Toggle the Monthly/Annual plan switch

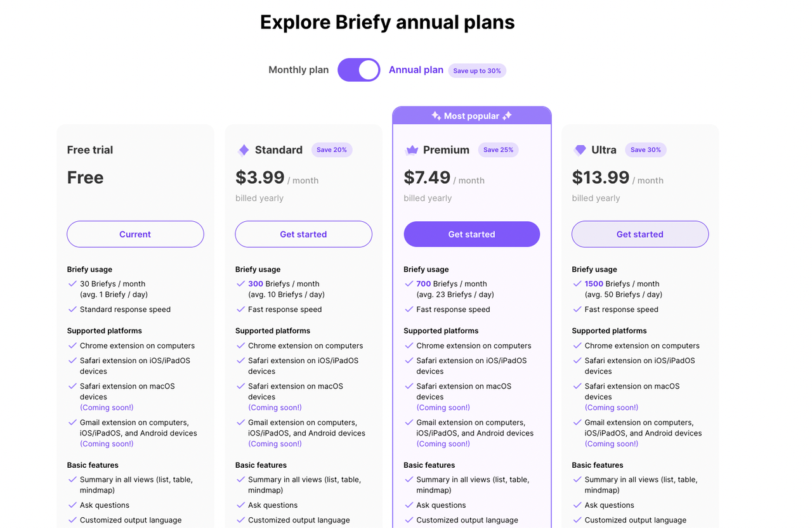[x=359, y=70]
